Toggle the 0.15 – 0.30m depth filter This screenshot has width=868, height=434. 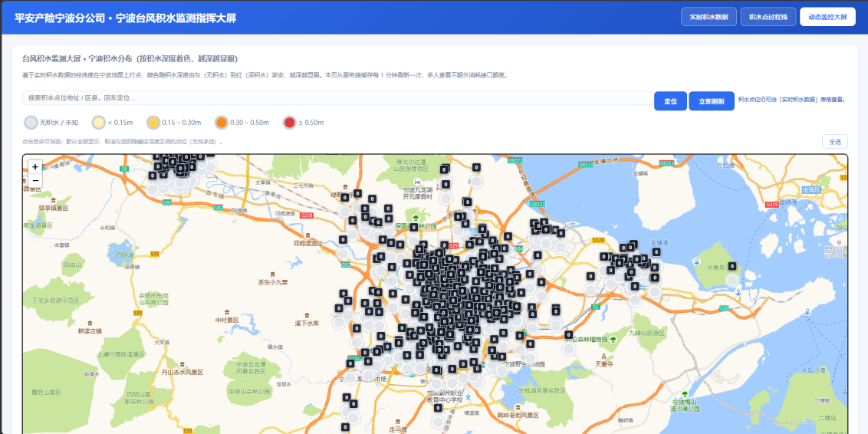[174, 123]
